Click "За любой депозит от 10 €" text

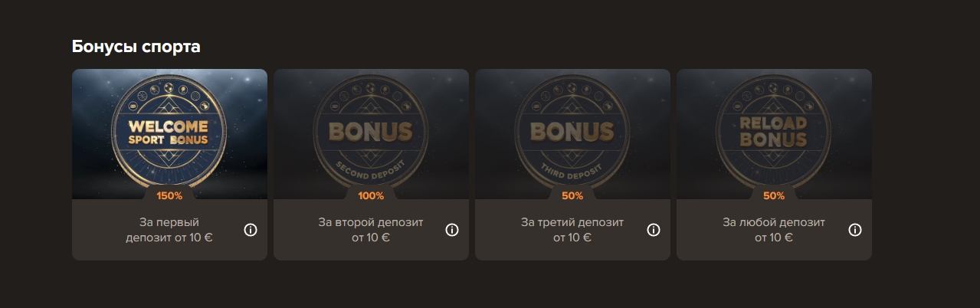[x=774, y=230]
